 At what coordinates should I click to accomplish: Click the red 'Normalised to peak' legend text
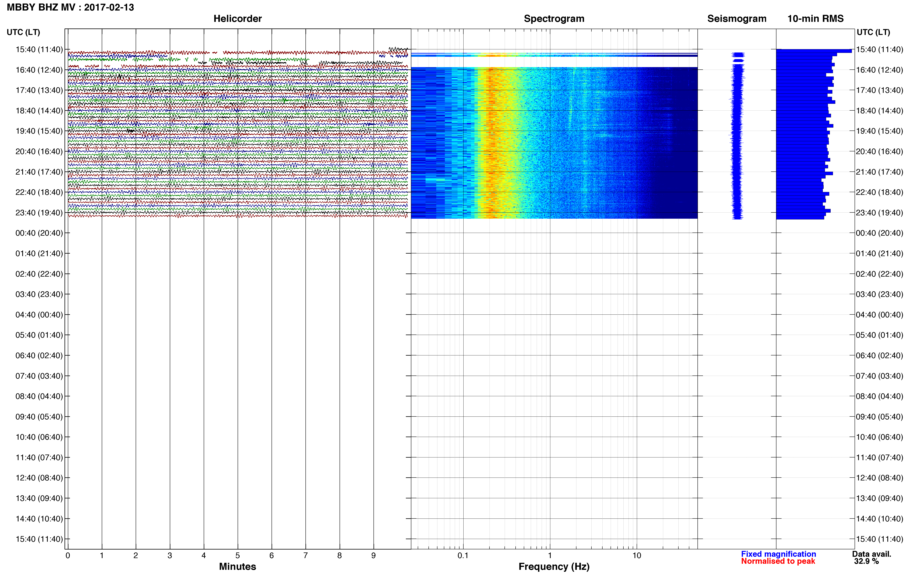tap(778, 561)
